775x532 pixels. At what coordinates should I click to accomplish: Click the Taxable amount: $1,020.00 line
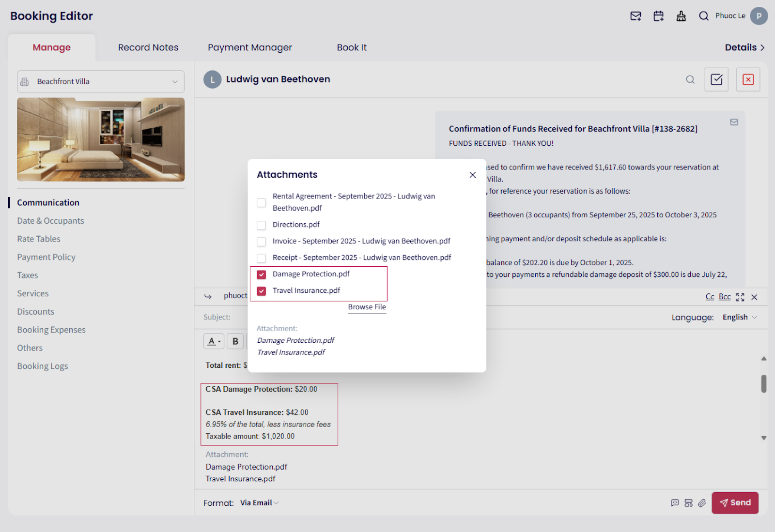pyautogui.click(x=250, y=436)
